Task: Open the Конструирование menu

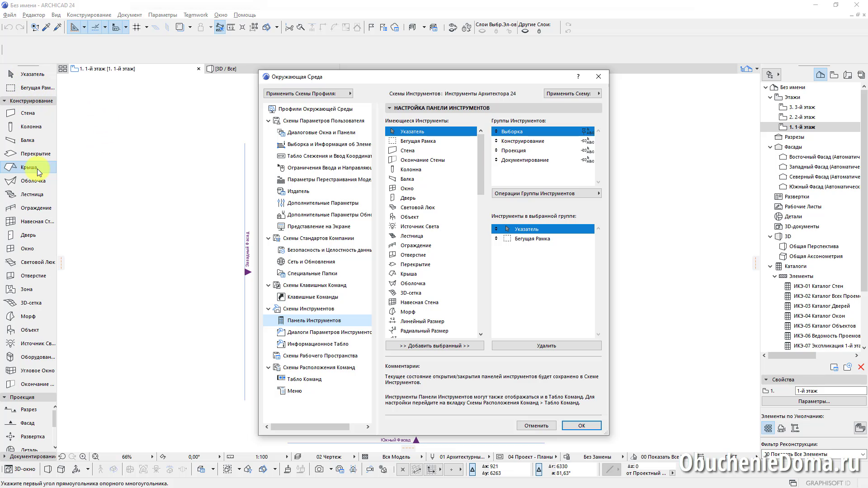Action: pyautogui.click(x=89, y=15)
